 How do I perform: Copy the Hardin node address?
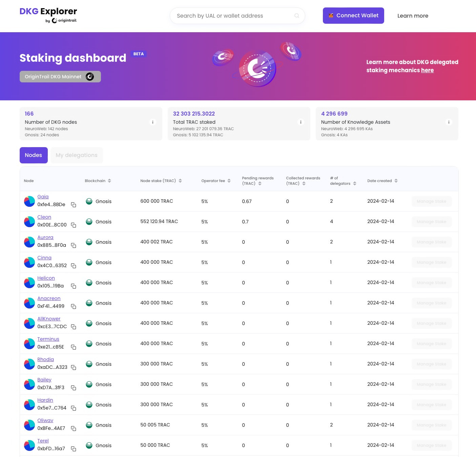pyautogui.click(x=74, y=408)
